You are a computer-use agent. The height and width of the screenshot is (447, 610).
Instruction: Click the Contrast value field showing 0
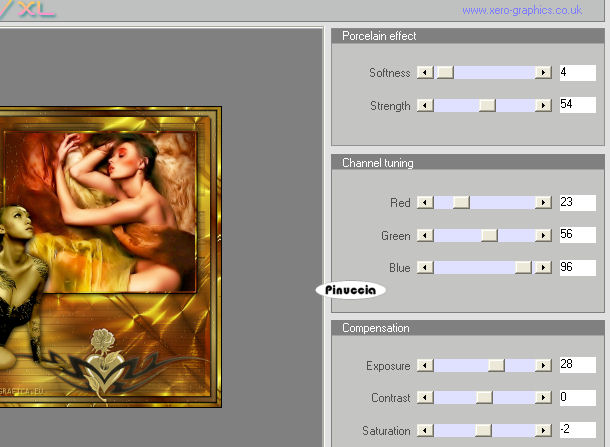[578, 398]
